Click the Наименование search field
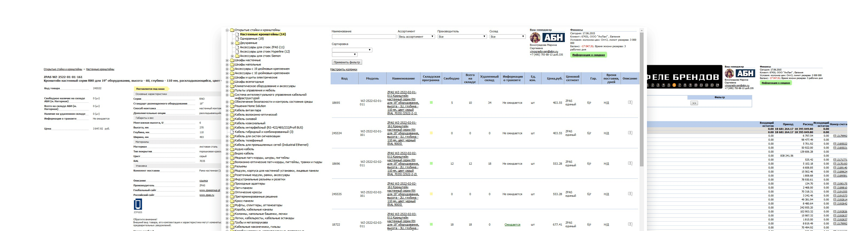 [364, 36]
